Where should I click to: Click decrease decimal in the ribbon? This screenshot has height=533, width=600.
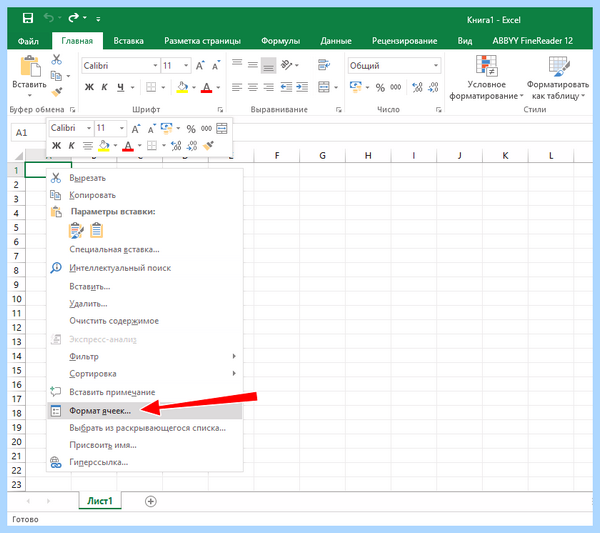(433, 87)
